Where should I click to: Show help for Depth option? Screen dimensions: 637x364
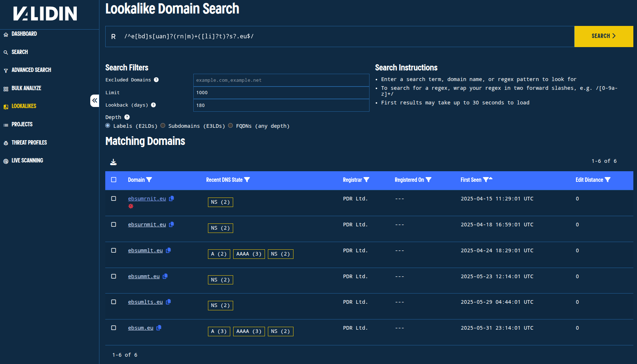(127, 117)
